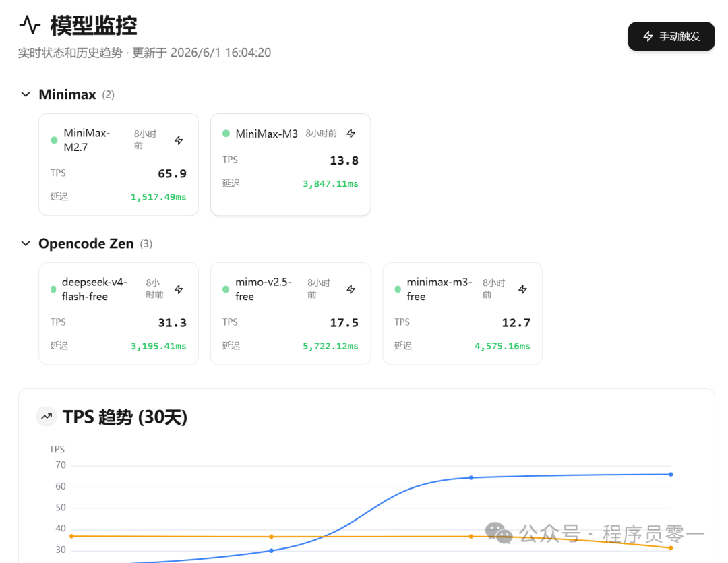The image size is (728, 563).
Task: Click the y-axis label 50
Action: click(61, 508)
